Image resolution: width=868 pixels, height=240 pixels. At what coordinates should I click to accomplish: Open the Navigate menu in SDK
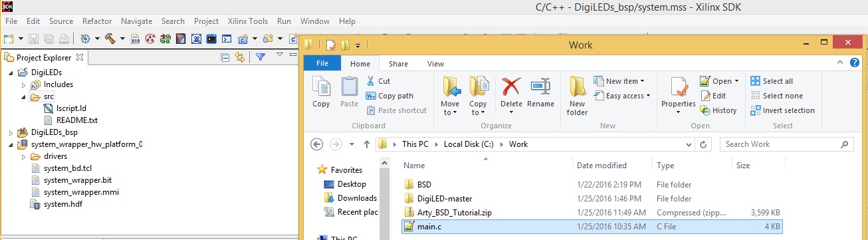[x=136, y=21]
